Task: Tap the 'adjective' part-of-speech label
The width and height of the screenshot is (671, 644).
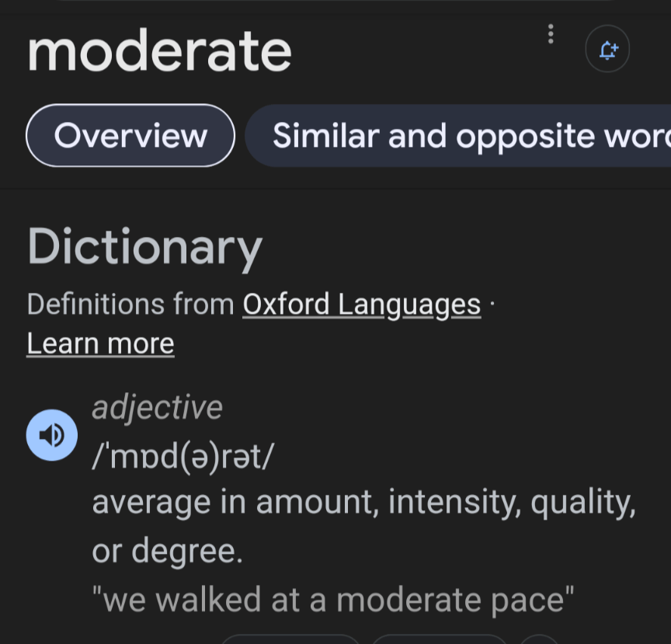Action: coord(157,408)
